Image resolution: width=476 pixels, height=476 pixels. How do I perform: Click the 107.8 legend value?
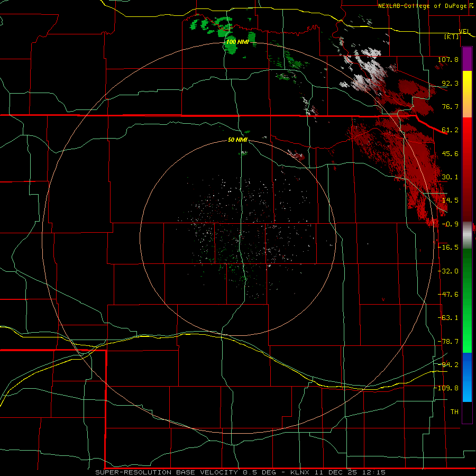pos(448,59)
